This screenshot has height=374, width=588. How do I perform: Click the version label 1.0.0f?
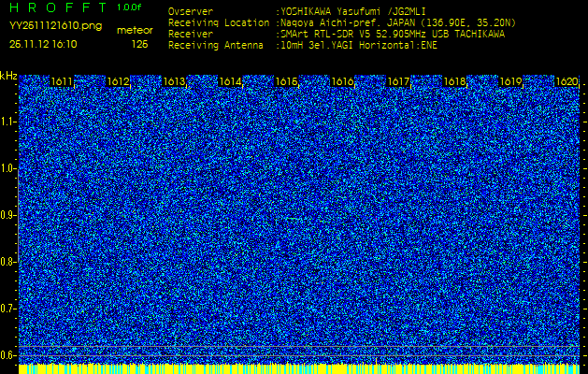(129, 7)
